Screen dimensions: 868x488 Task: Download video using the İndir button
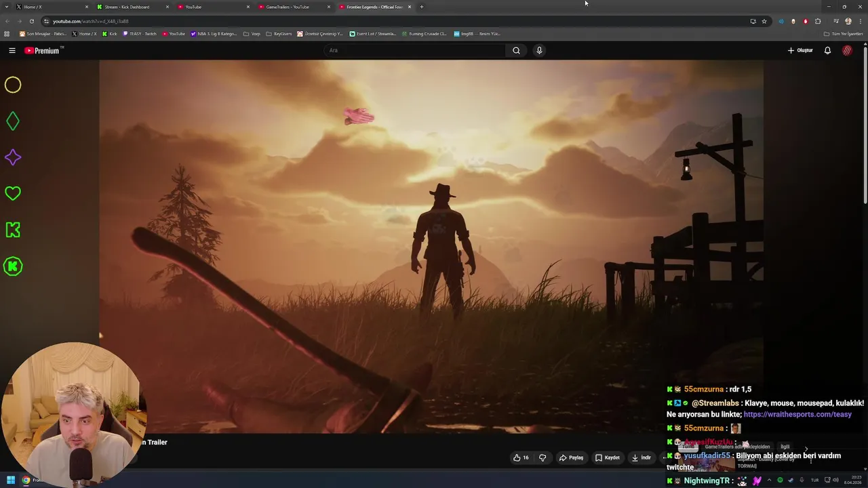point(642,457)
